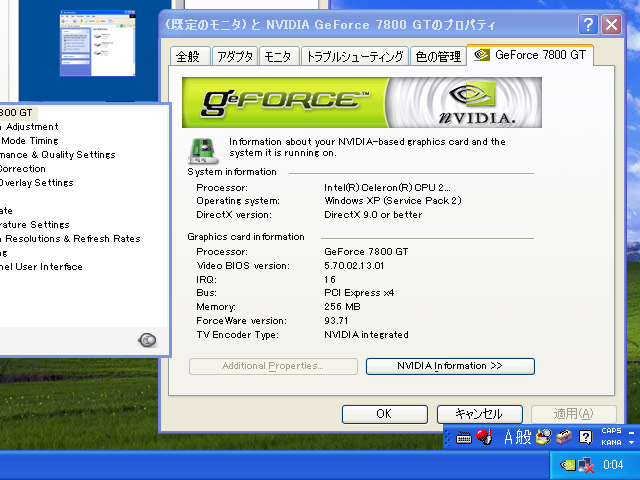The image size is (640, 480).
Task: Select the GeForce 7800 GT tab
Action: (530, 55)
